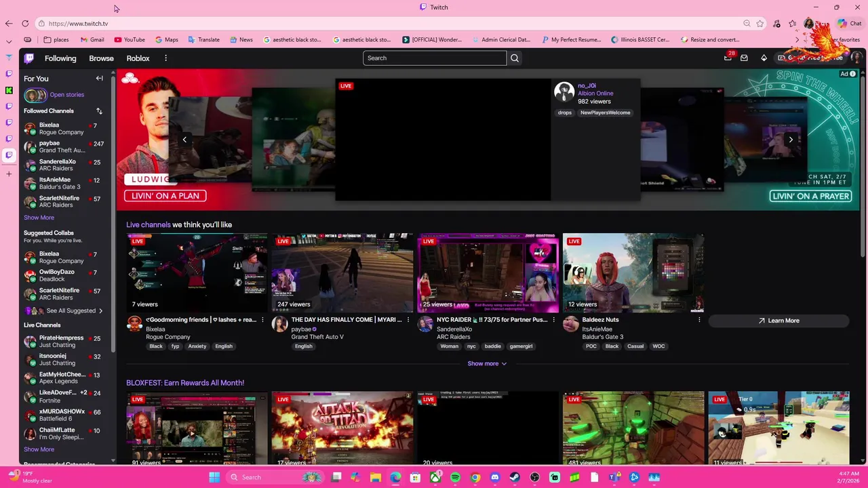This screenshot has height=488, width=868.
Task: Open Steam from taskbar
Action: [515, 477]
